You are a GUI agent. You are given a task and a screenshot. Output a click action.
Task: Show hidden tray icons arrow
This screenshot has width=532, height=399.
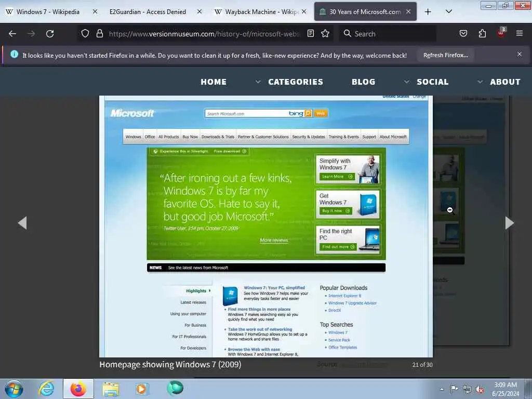pos(442,389)
